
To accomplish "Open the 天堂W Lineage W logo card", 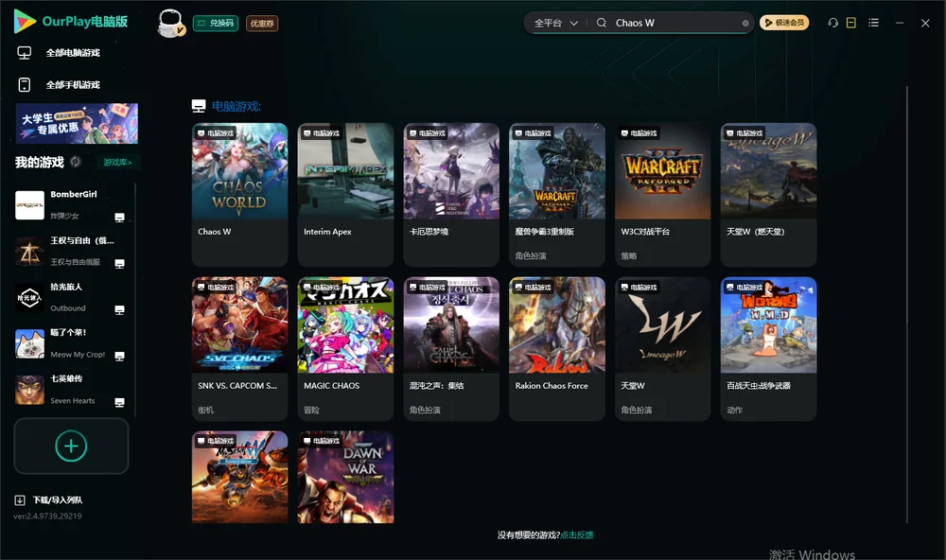I will pyautogui.click(x=662, y=348).
